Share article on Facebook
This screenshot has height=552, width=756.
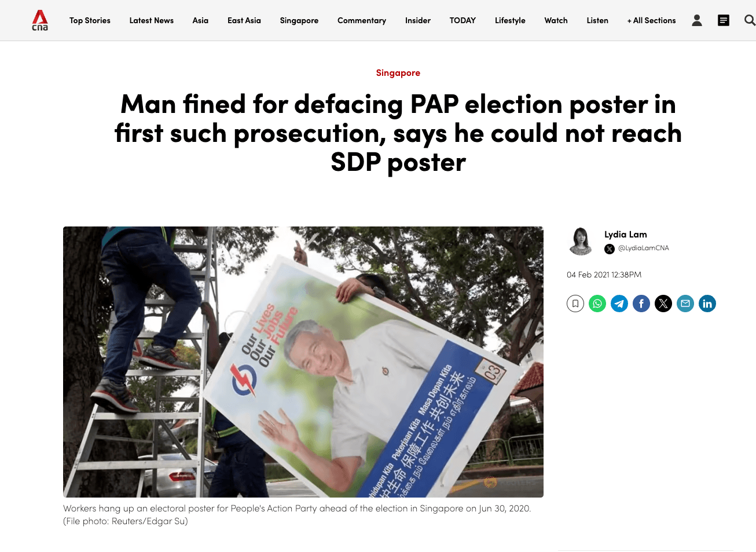[x=641, y=304]
